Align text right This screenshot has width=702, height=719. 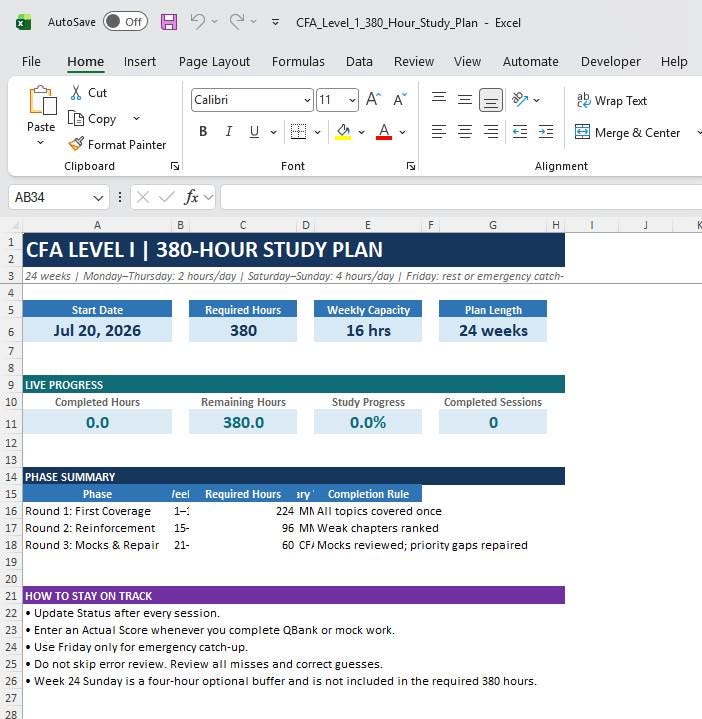click(x=491, y=132)
